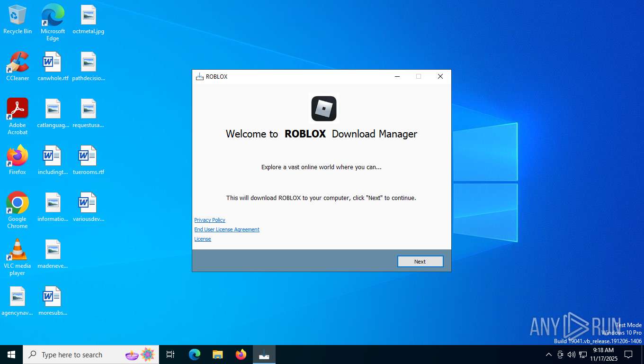Select the CCleaner desktop shortcut
The height and width of the screenshot is (364, 644).
tap(18, 67)
